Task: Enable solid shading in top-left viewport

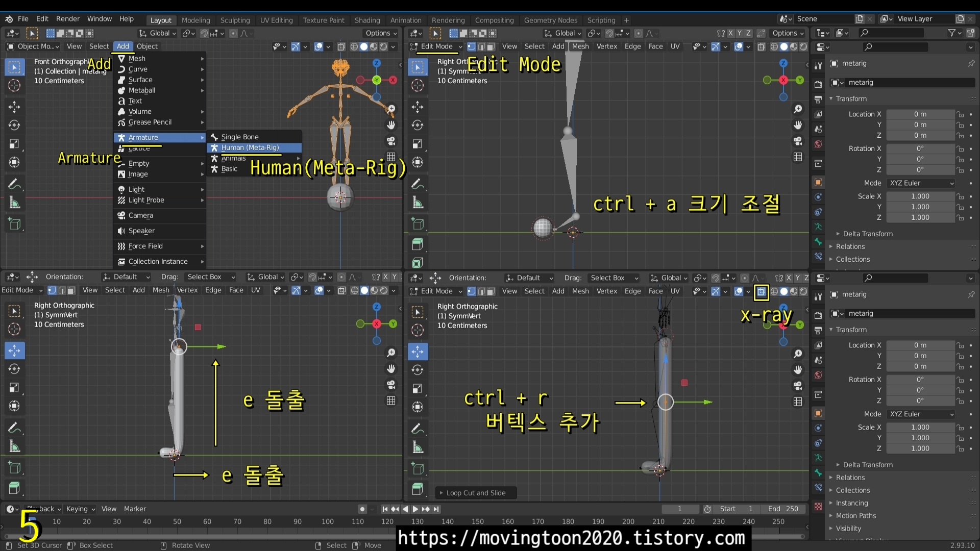Action: coord(364,46)
